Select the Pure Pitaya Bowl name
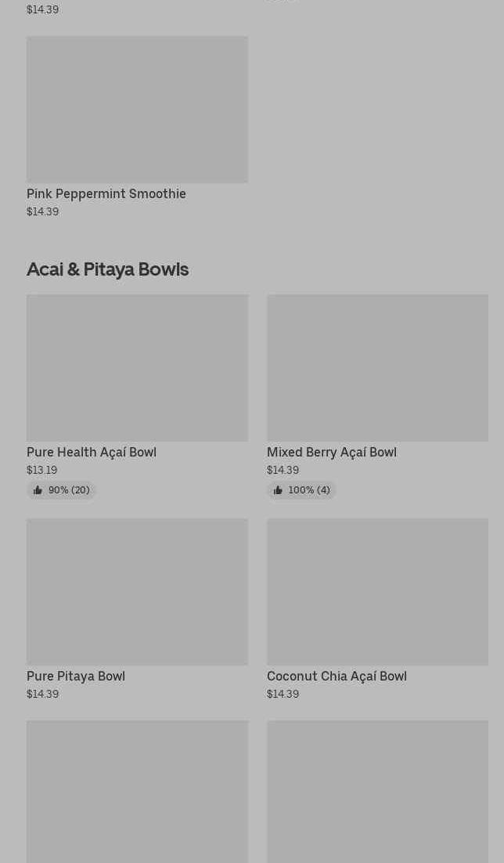Screen dimensions: 504x863 [x=76, y=676]
